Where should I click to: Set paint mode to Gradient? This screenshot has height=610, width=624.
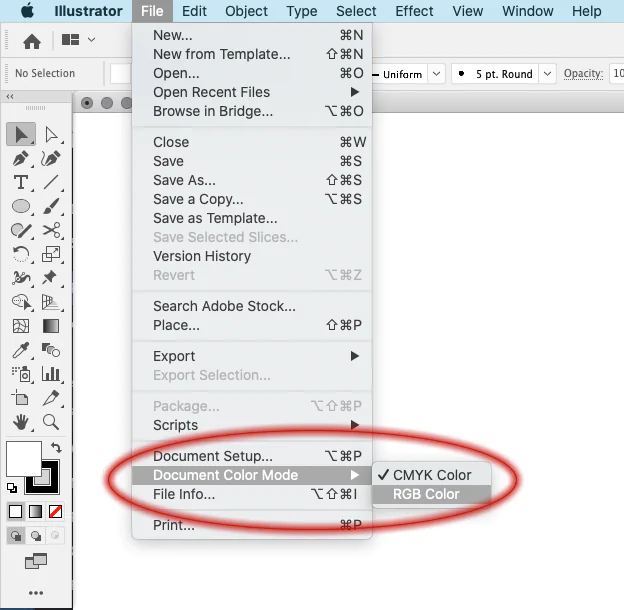[35, 511]
